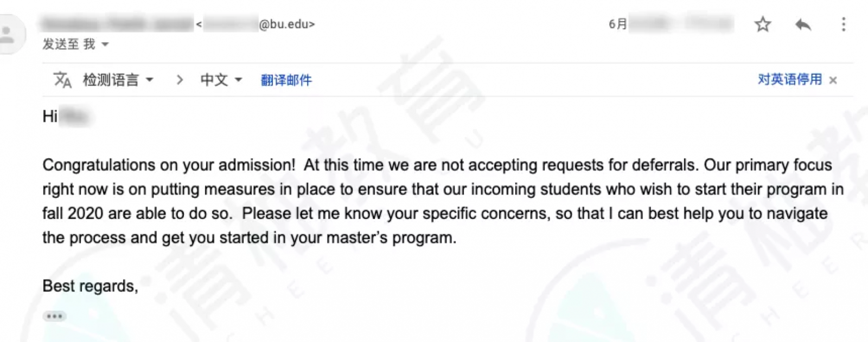The image size is (868, 342).
Task: Dismiss the translation bar with the ×
Action: pyautogui.click(x=833, y=80)
